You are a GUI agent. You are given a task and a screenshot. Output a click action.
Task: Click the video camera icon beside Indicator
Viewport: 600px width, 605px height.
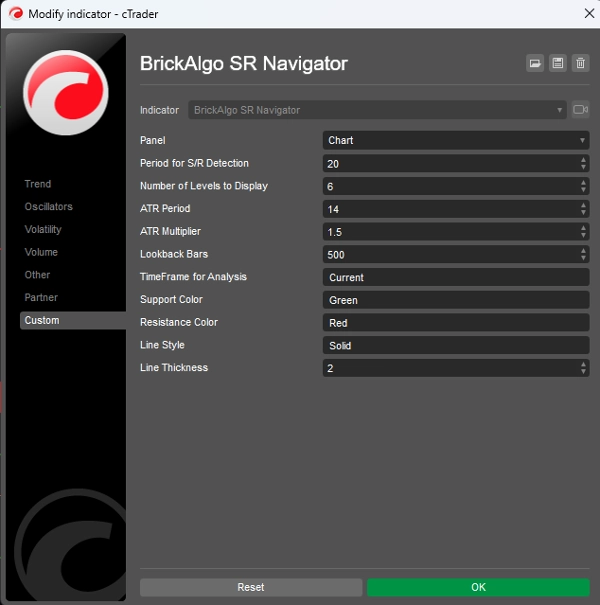pos(580,110)
